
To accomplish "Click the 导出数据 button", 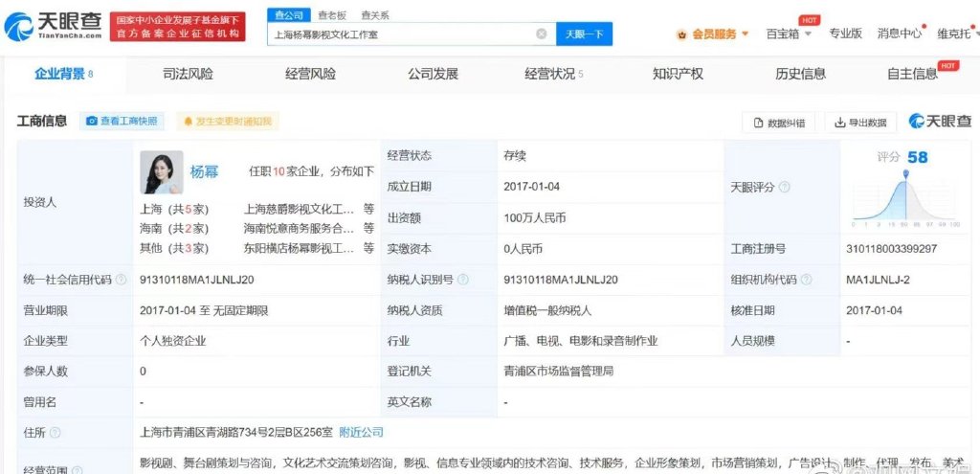I will tap(860, 123).
